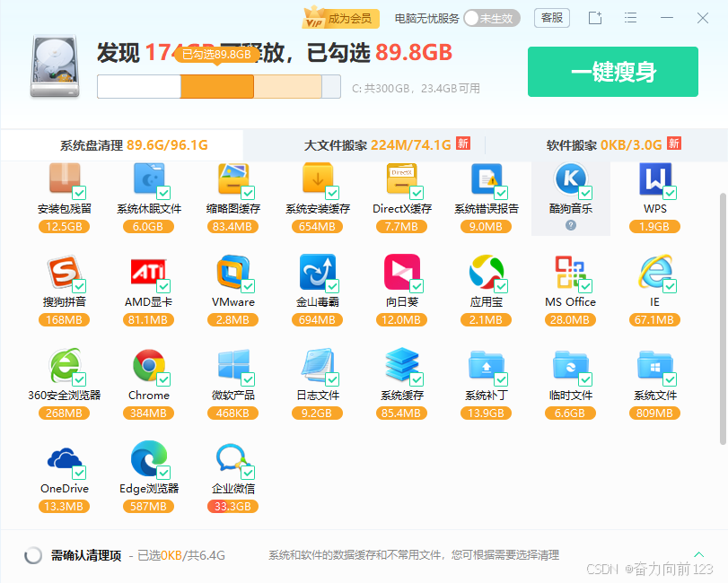
Task: Click the 系统补丁 folder icon
Action: (487, 366)
